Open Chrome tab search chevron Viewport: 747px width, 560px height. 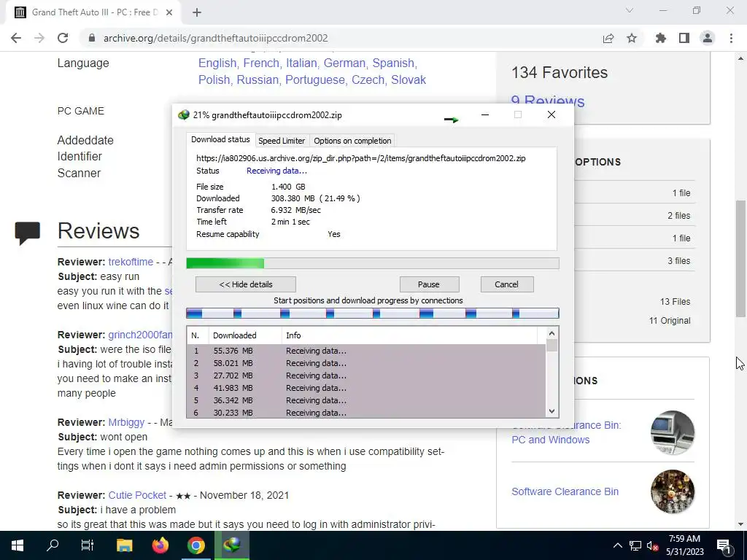point(630,10)
